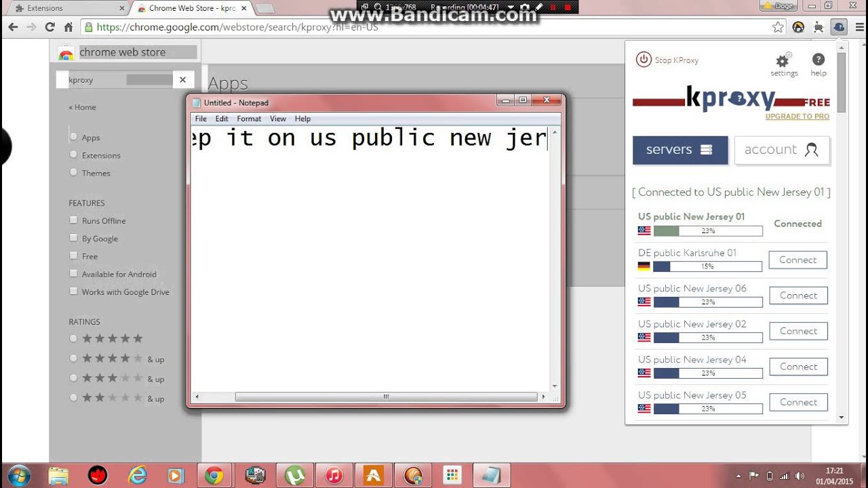
Task: Click the Stop KProxy power icon
Action: click(644, 60)
